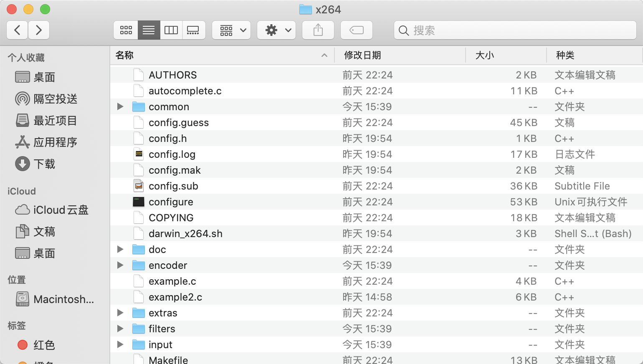The height and width of the screenshot is (364, 643).
Task: Select the COPYING file name
Action: [171, 218]
